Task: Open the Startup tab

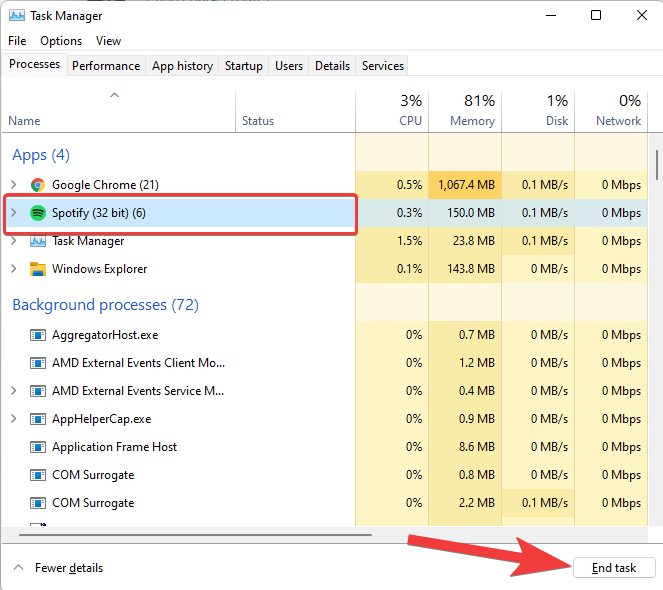Action: pos(243,66)
